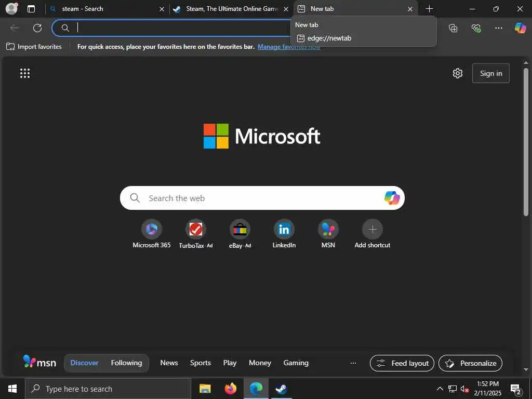Image resolution: width=532 pixels, height=399 pixels.
Task: Open the LinkedIn shortcut
Action: coord(284,234)
